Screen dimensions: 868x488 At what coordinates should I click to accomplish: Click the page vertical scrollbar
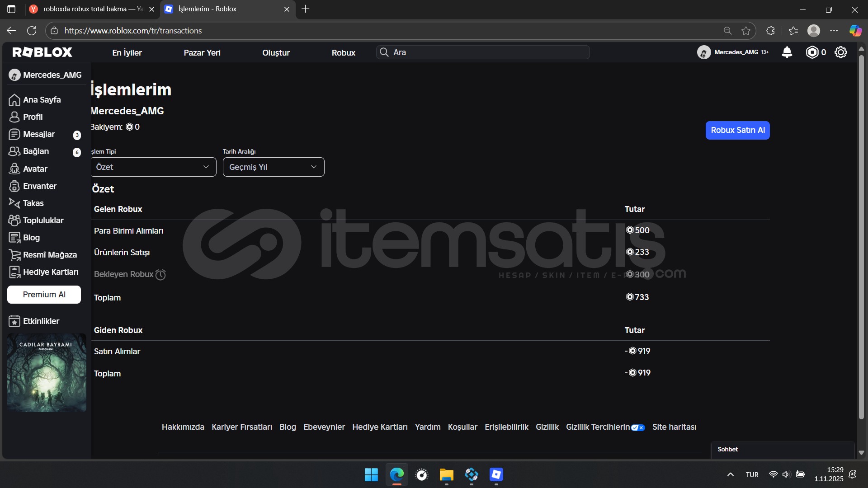coord(861,235)
